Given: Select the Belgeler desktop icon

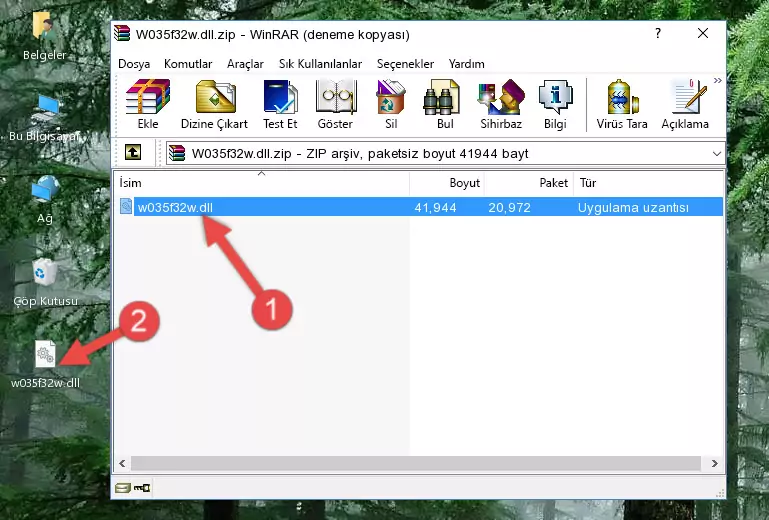Looking at the screenshot, I should [x=45, y=36].
